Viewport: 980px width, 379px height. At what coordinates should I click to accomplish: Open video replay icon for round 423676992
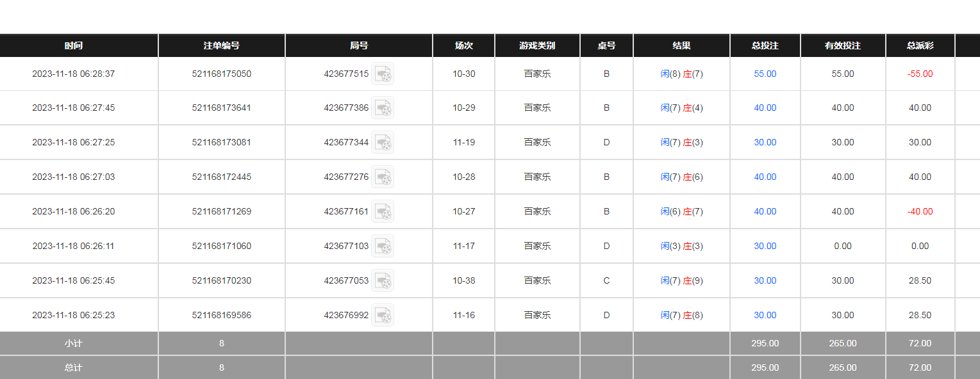coord(383,316)
